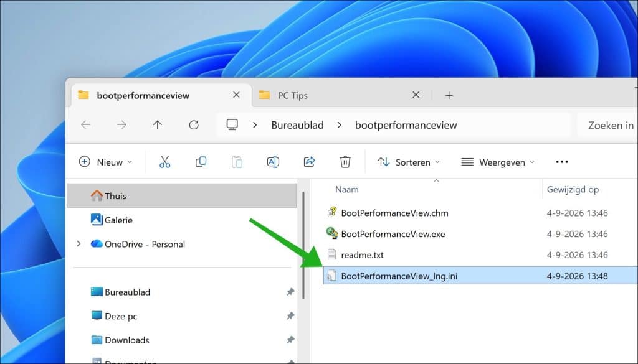Select file name BootPerformanceView_lng.ini

point(399,276)
